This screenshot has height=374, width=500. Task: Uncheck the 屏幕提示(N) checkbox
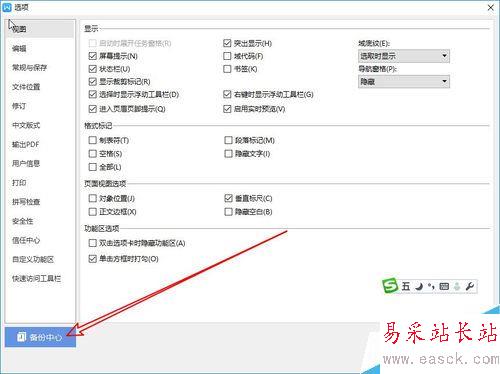(93, 56)
